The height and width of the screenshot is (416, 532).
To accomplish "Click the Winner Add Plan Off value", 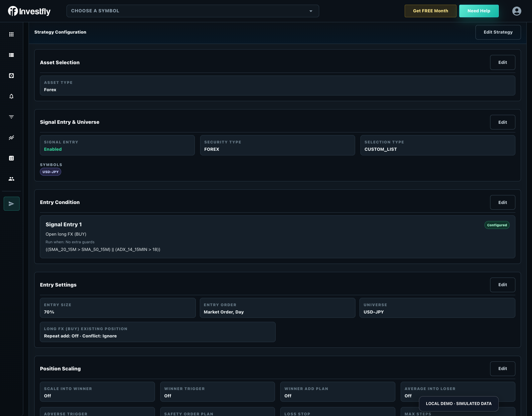I will (288, 396).
